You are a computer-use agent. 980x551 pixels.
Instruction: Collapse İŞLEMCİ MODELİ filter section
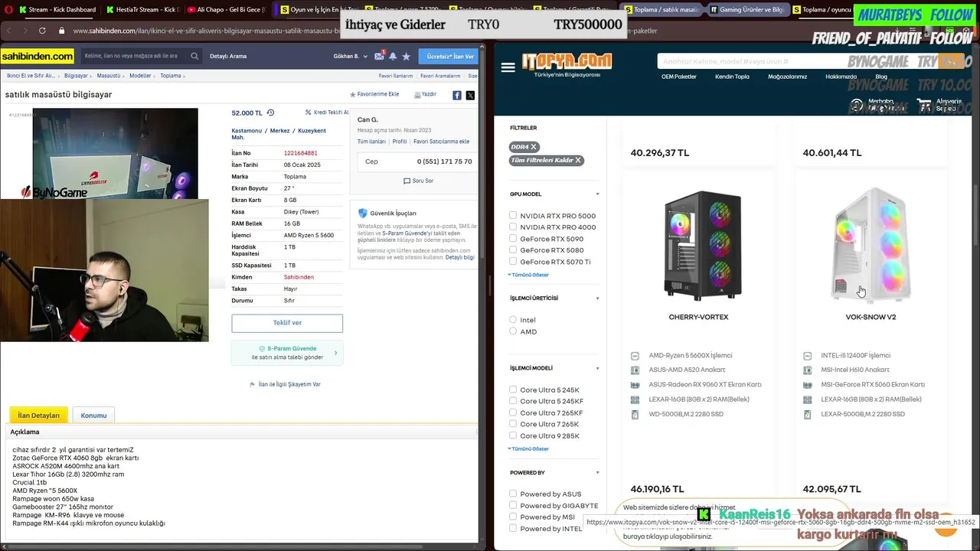pos(597,368)
